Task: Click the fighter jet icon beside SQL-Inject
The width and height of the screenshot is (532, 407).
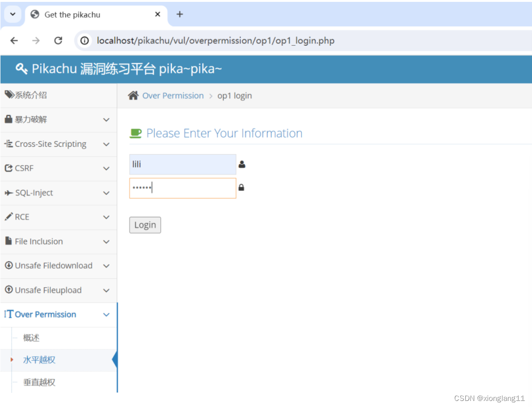Action: (9, 193)
